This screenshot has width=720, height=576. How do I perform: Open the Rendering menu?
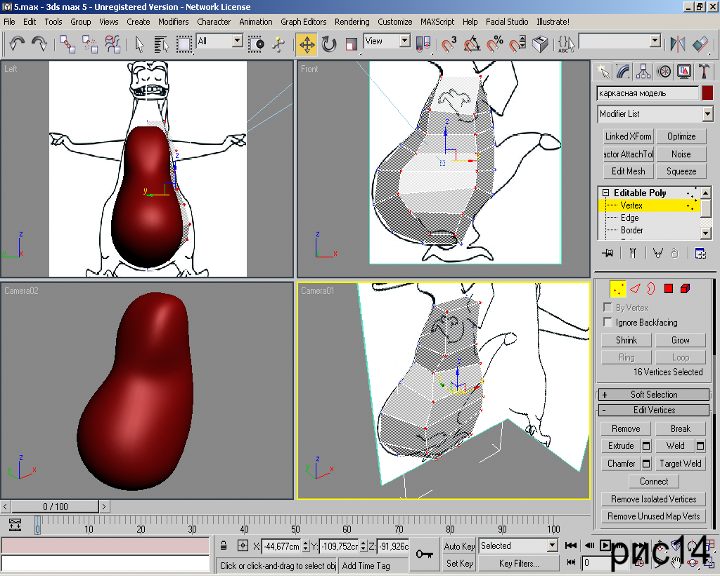click(351, 21)
